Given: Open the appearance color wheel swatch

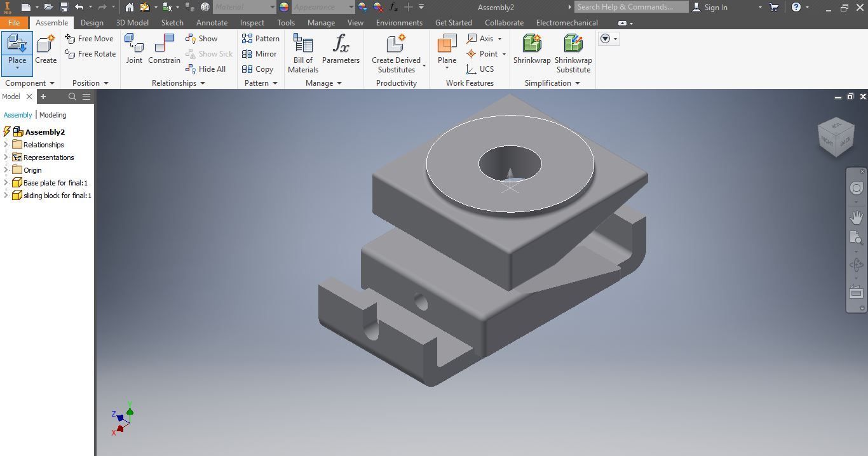Looking at the screenshot, I should (284, 7).
